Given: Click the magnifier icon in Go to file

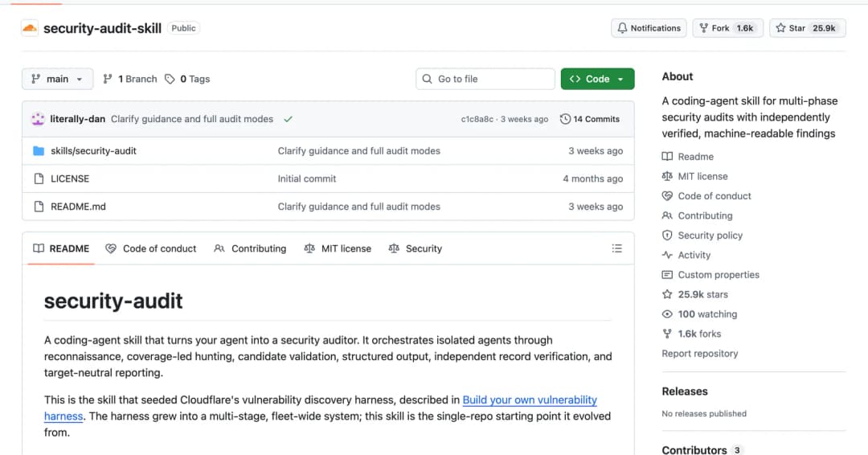Looking at the screenshot, I should coord(427,79).
